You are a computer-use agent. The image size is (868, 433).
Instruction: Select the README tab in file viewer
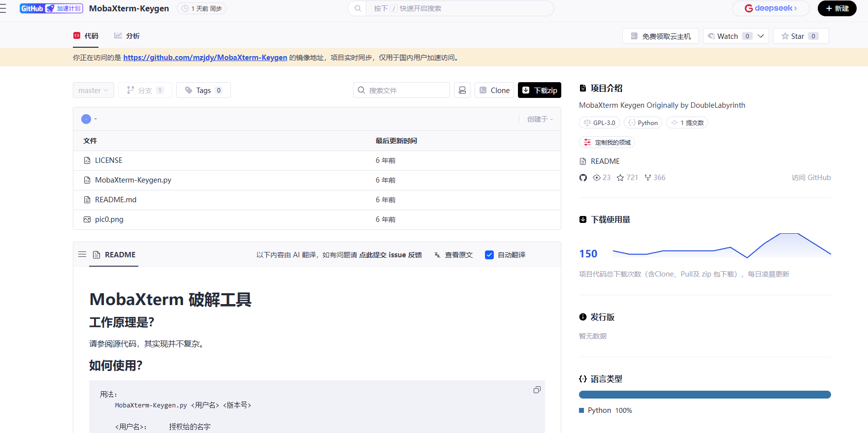point(114,255)
